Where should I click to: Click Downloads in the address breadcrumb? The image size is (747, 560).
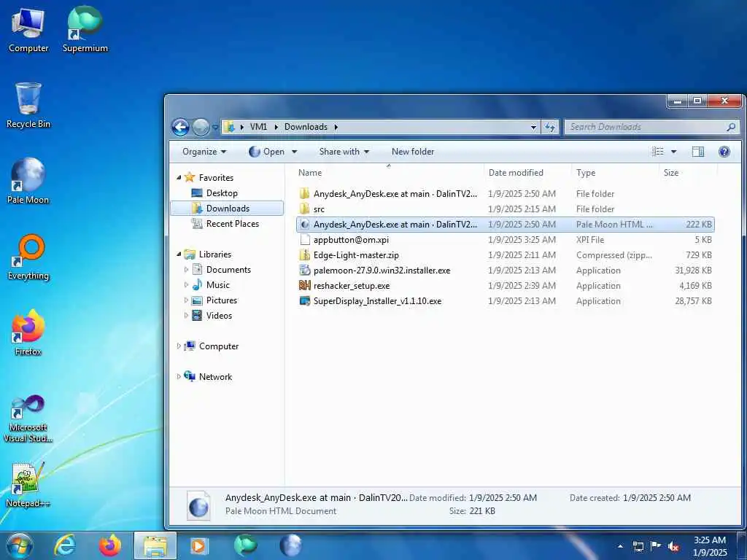pyautogui.click(x=306, y=127)
